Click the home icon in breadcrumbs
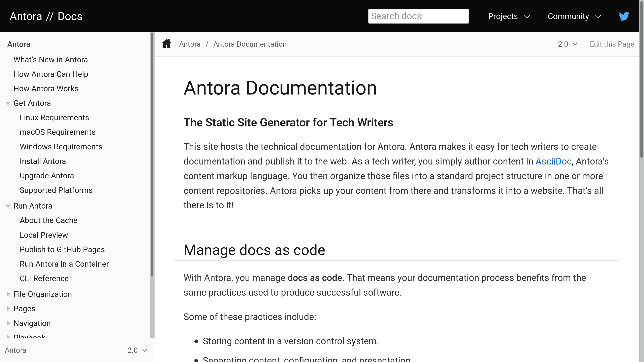Image resolution: width=644 pixels, height=362 pixels. 166,44
